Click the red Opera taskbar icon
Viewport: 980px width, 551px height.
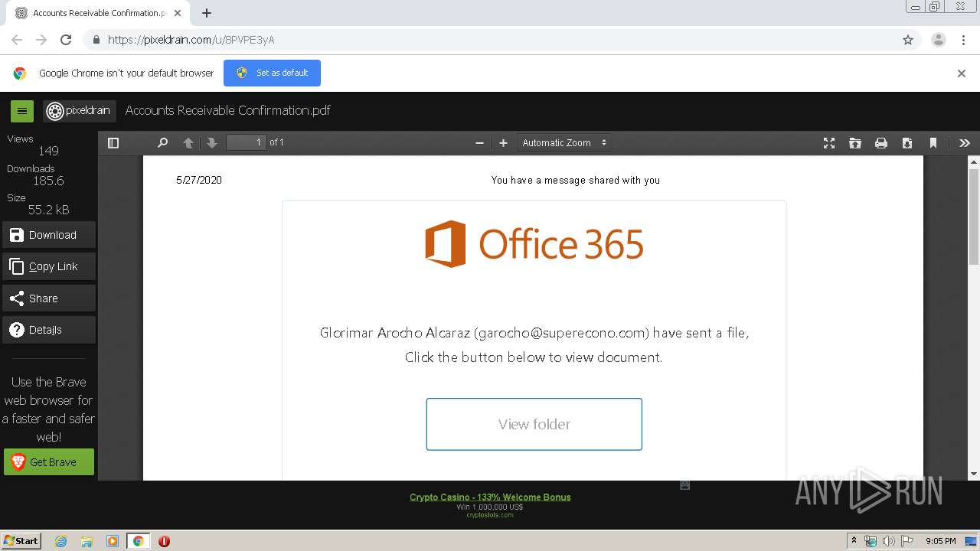pyautogui.click(x=164, y=541)
